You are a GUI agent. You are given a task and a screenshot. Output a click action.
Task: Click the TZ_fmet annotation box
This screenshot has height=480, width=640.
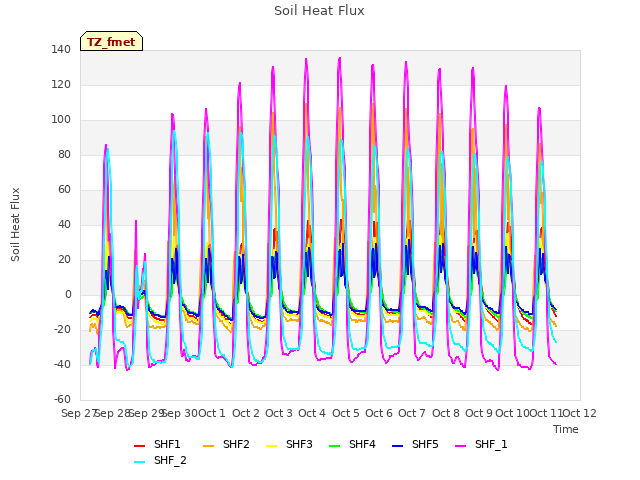click(x=111, y=41)
